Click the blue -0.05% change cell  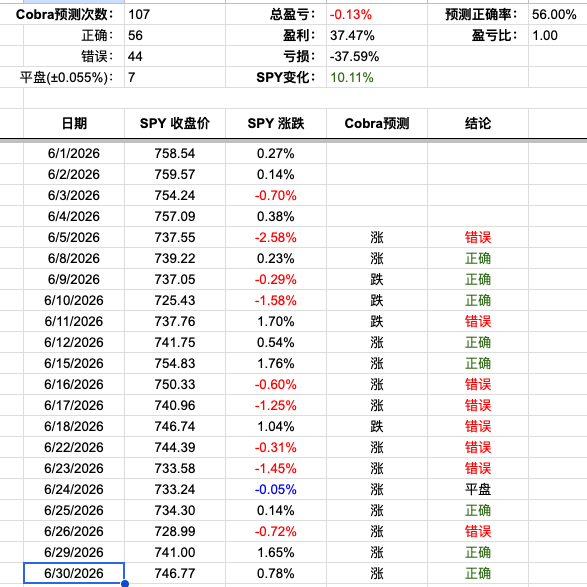[276, 489]
